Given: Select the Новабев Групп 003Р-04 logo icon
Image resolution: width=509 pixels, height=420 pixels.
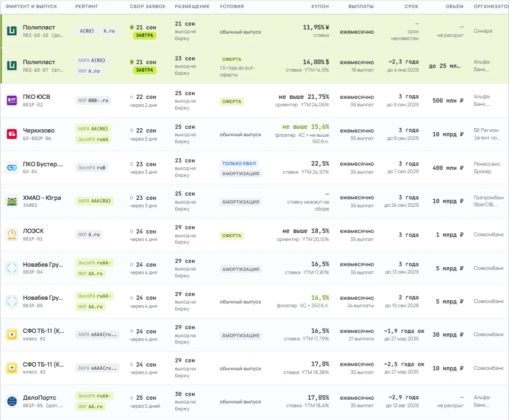Looking at the screenshot, I should point(12,268).
